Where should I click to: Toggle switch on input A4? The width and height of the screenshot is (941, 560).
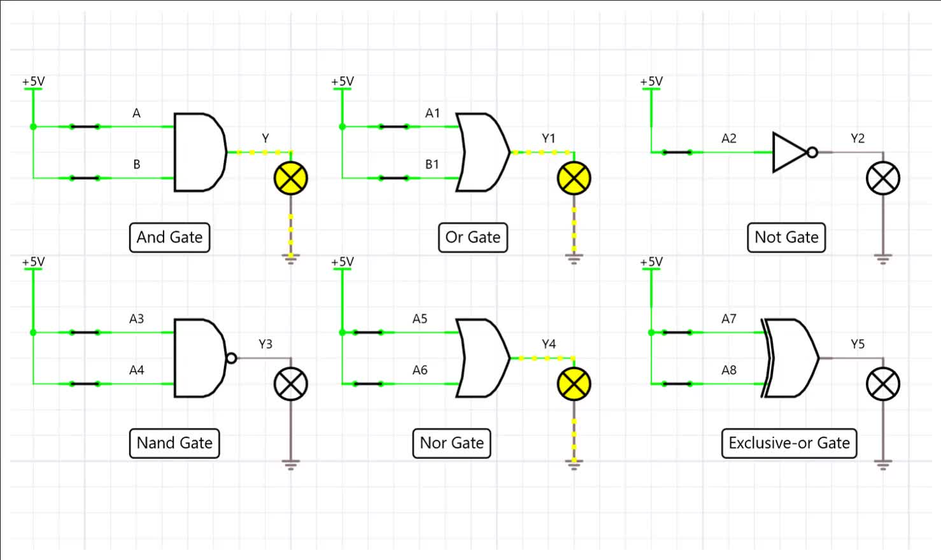tap(85, 384)
